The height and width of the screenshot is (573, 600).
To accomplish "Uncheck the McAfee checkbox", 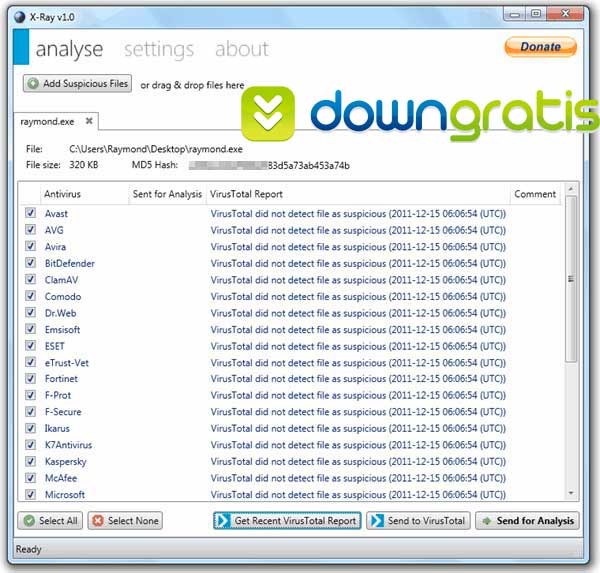I will click(31, 478).
